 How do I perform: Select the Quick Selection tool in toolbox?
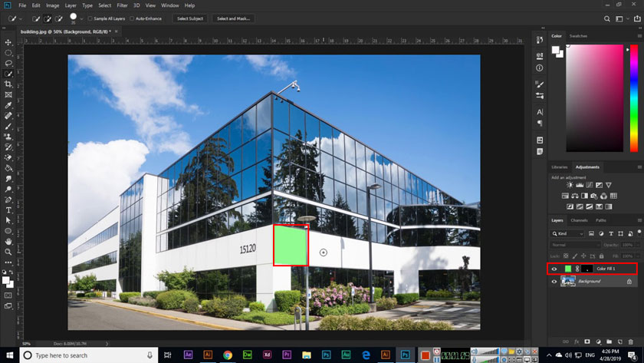tap(8, 74)
